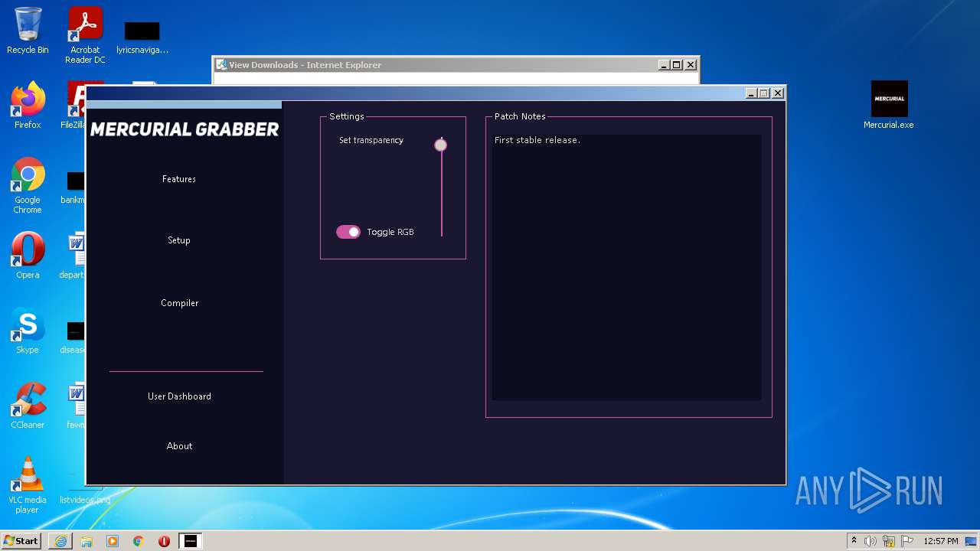
Task: Click the 12:57 PM clock
Action: point(941,541)
